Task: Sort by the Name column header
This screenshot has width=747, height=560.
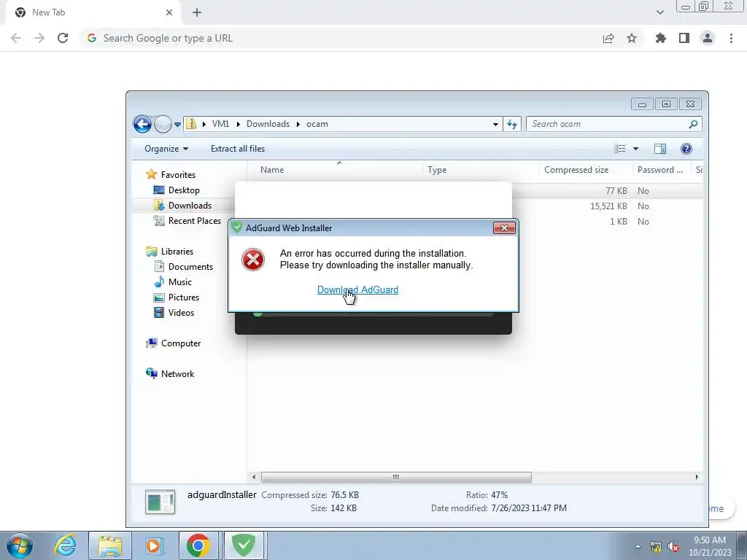Action: [335, 169]
